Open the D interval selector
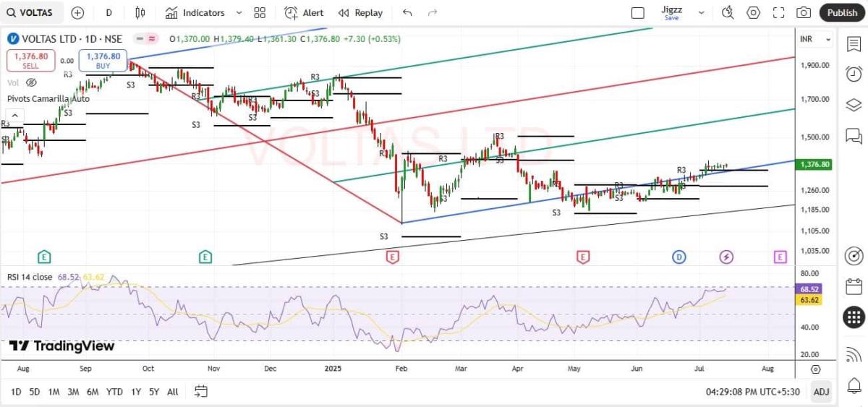Image resolution: width=868 pixels, height=407 pixels. point(109,12)
